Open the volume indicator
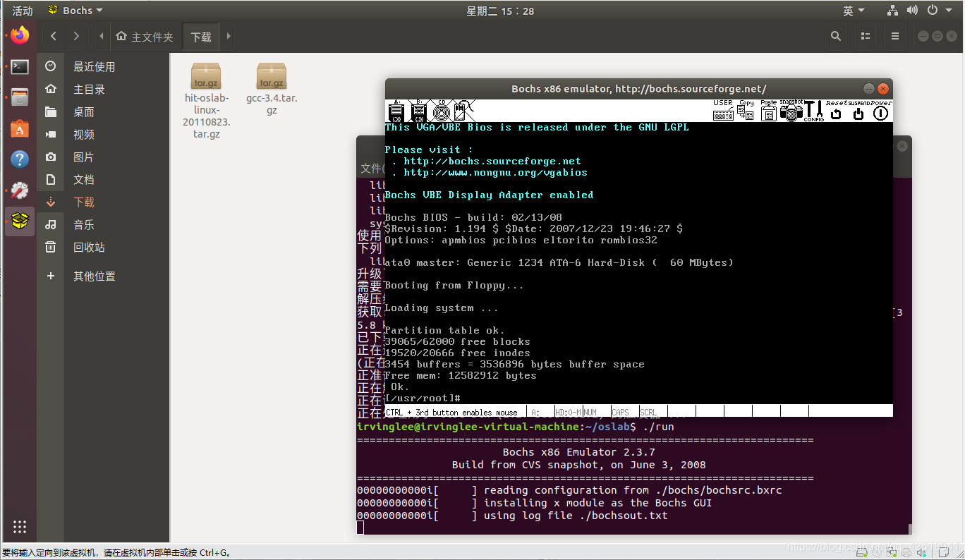Screen dimensions: 965x560 click(912, 11)
